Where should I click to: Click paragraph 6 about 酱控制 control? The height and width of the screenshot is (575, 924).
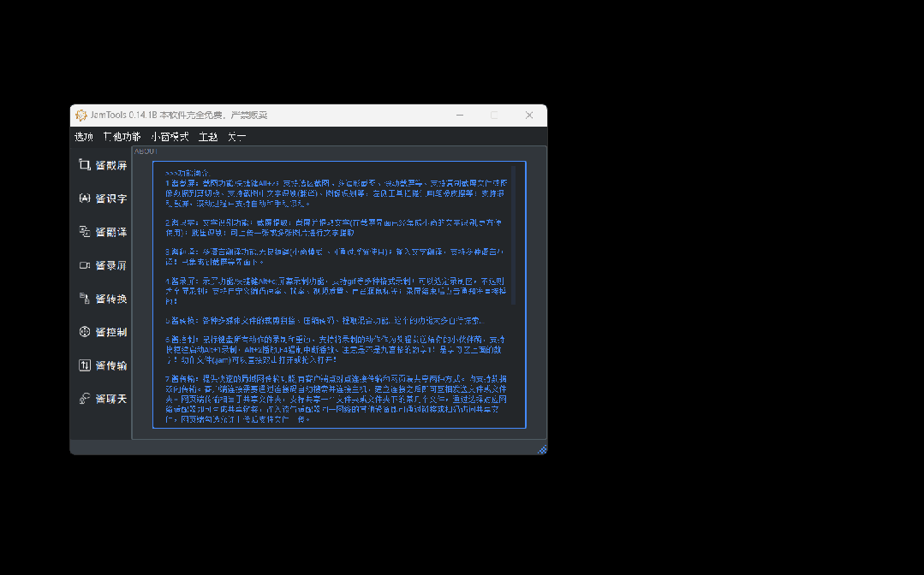pyautogui.click(x=335, y=350)
